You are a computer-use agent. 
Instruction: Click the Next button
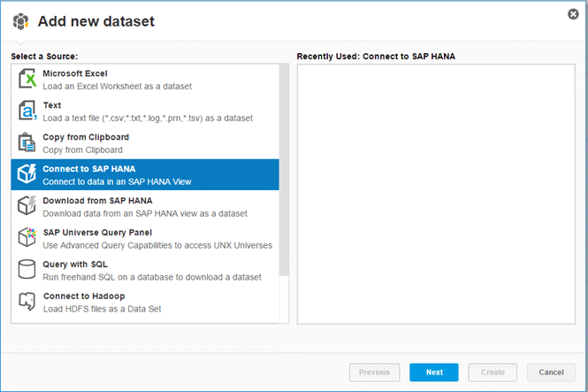[434, 373]
